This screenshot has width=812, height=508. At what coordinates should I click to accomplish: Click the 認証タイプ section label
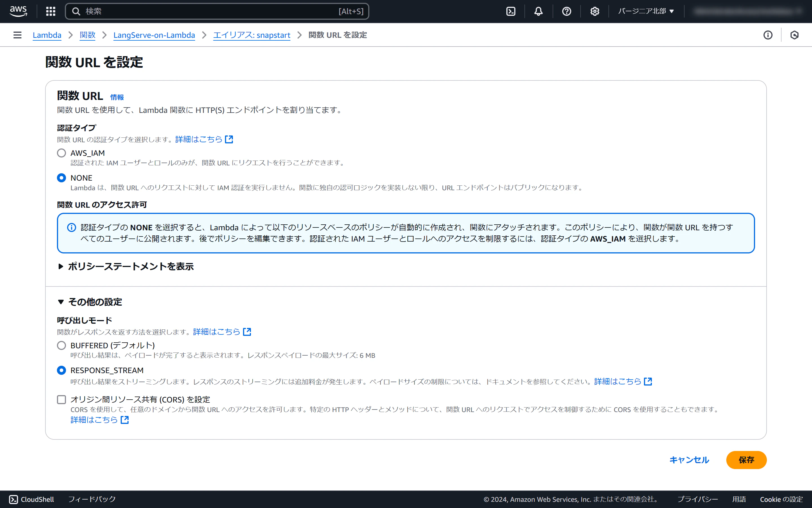tap(76, 128)
